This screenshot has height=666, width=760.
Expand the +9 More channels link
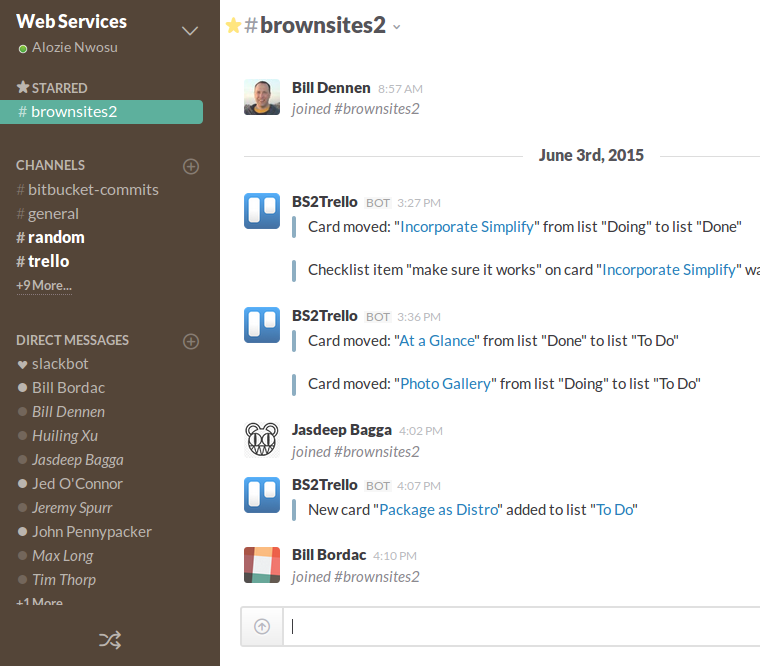(x=44, y=285)
